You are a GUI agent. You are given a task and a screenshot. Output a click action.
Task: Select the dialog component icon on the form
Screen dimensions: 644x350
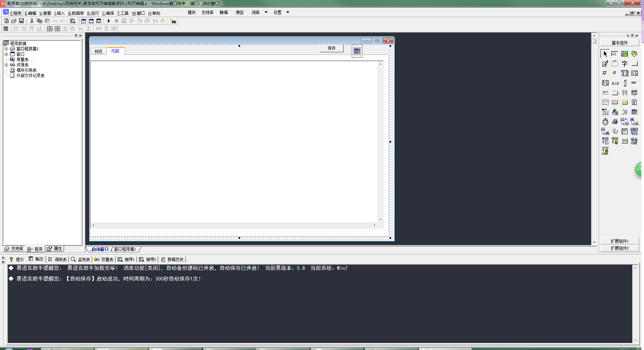357,51
